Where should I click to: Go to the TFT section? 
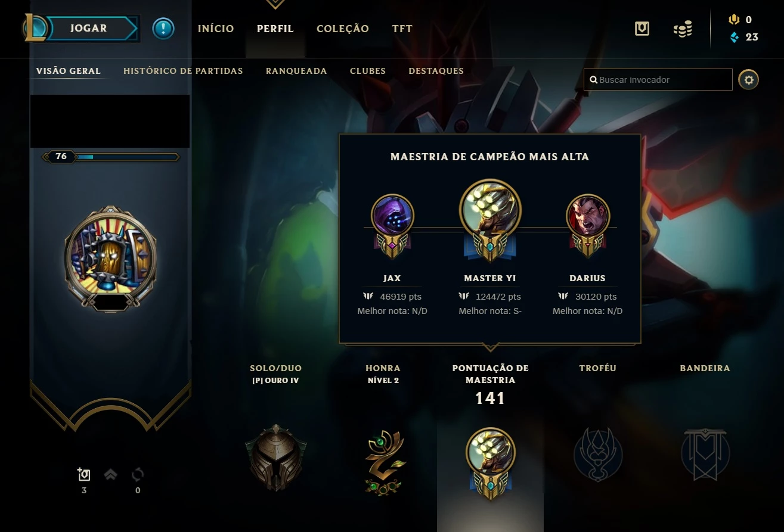coord(402,29)
